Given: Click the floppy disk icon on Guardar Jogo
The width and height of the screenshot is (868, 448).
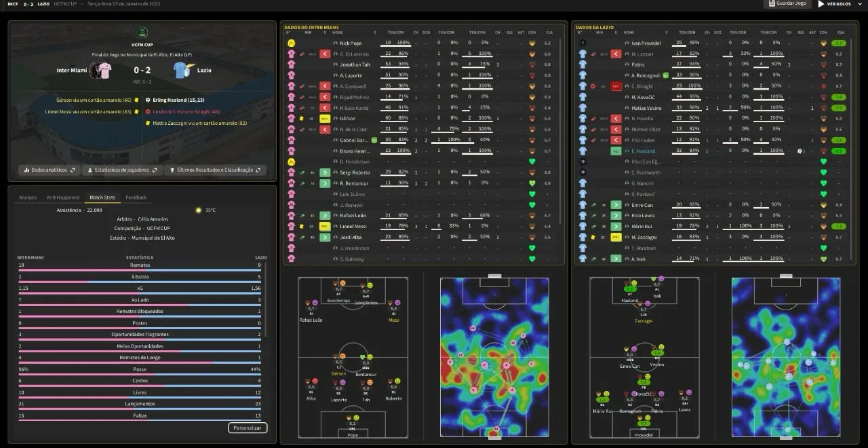Looking at the screenshot, I should tap(771, 3).
